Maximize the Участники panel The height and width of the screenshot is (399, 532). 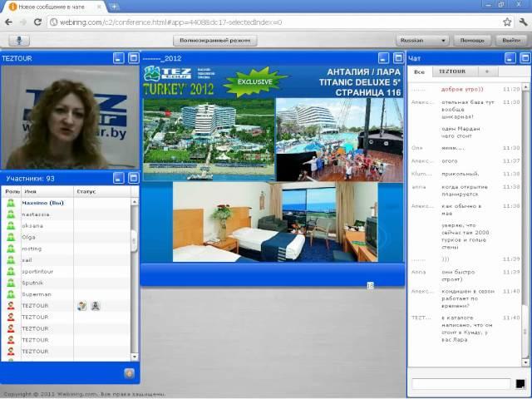[x=134, y=178]
